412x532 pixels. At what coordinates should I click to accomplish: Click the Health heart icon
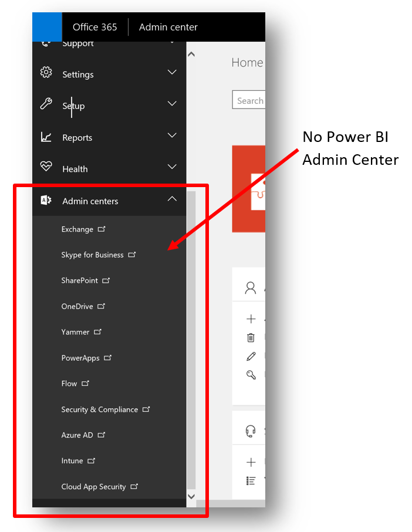coord(46,166)
